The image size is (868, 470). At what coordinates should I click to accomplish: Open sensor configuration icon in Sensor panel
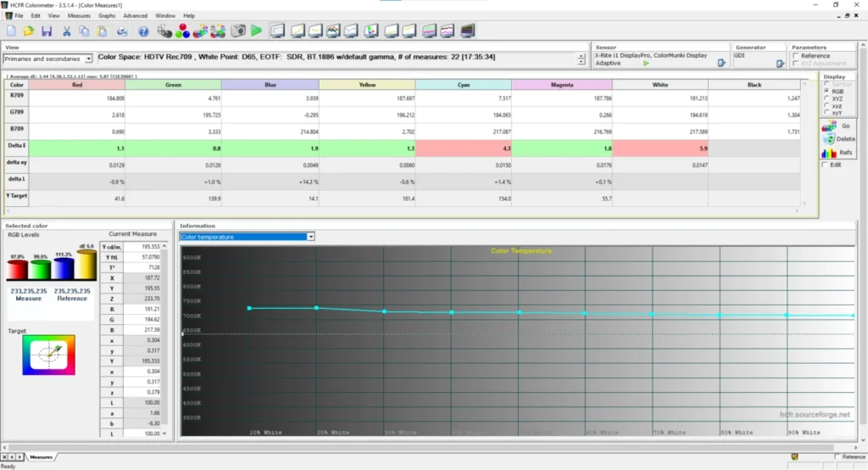point(721,63)
